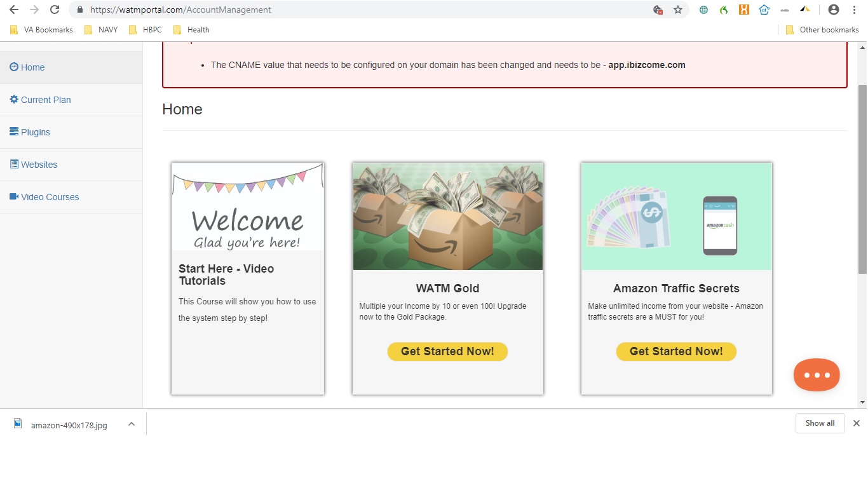Expand options for amazon-490x178.jpg download
This screenshot has height=488, width=868.
tap(132, 424)
